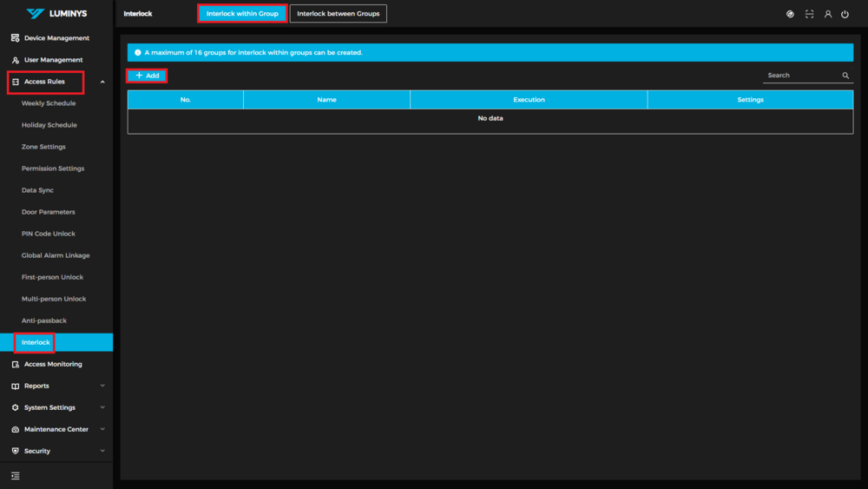Click the Device Management sidebar icon
The width and height of the screenshot is (868, 489).
(x=15, y=38)
